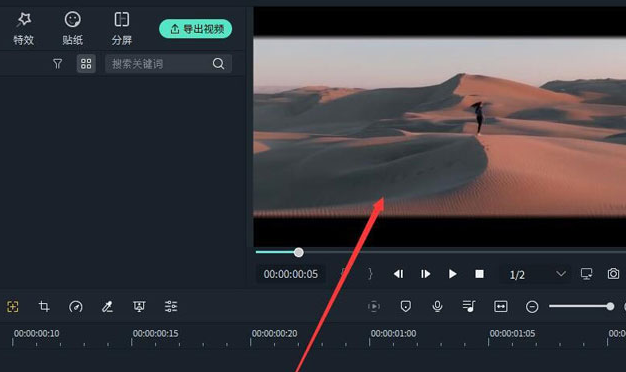Select the yellow motion tracking icon
The height and width of the screenshot is (372, 626).
point(13,307)
